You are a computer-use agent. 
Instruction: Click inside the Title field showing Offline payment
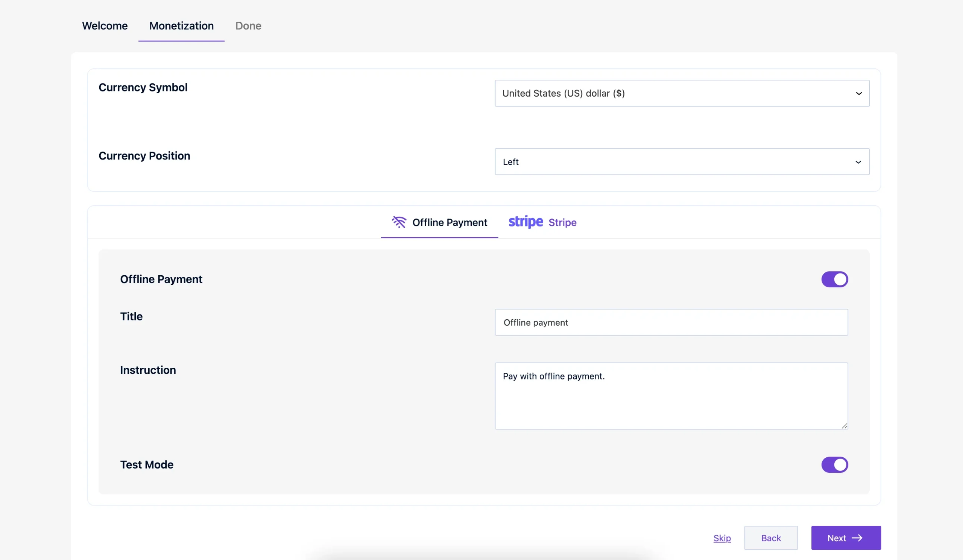(671, 322)
